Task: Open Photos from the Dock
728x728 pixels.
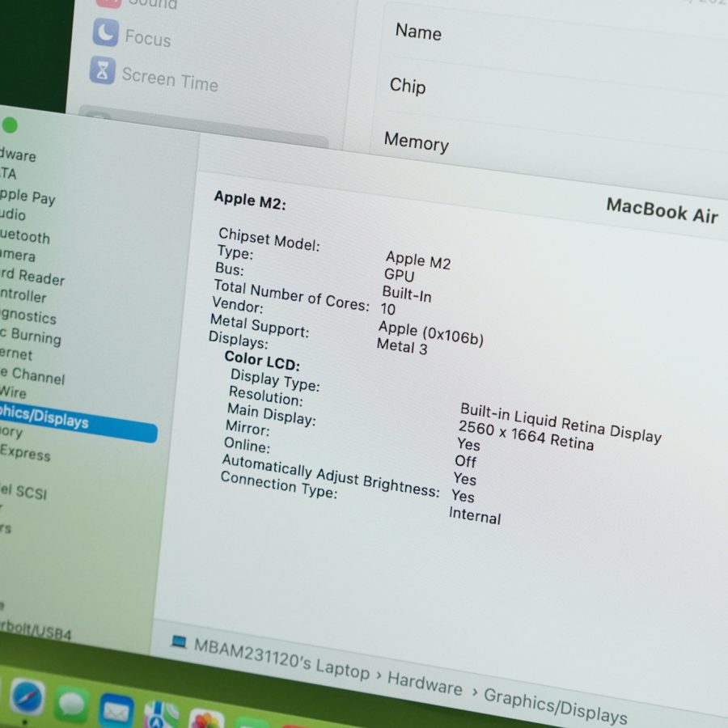Action: 206,720
